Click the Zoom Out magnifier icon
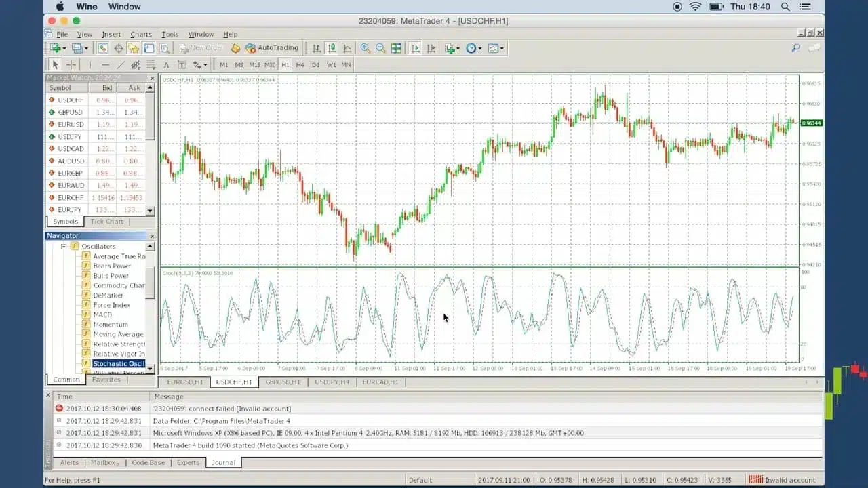This screenshot has width=868, height=488. (x=380, y=48)
